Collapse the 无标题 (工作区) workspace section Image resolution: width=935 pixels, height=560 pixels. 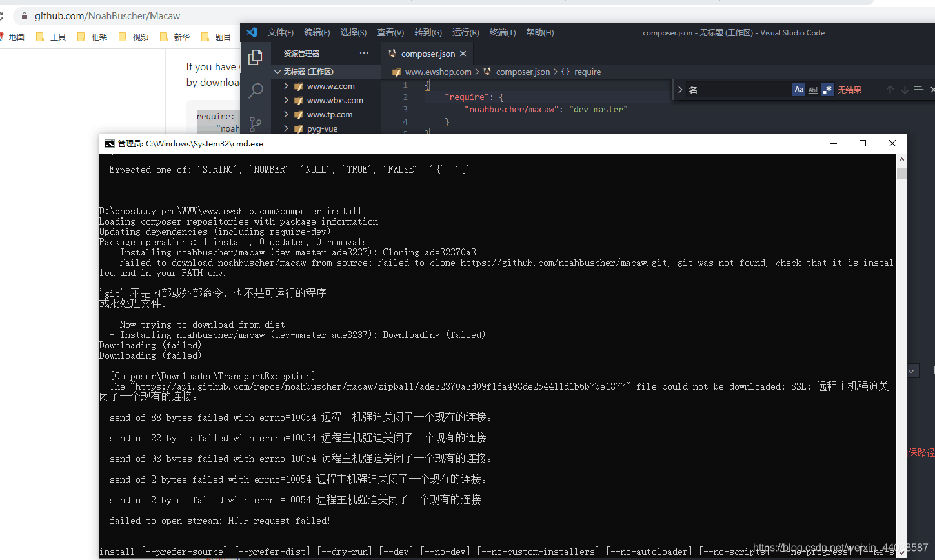pyautogui.click(x=277, y=72)
